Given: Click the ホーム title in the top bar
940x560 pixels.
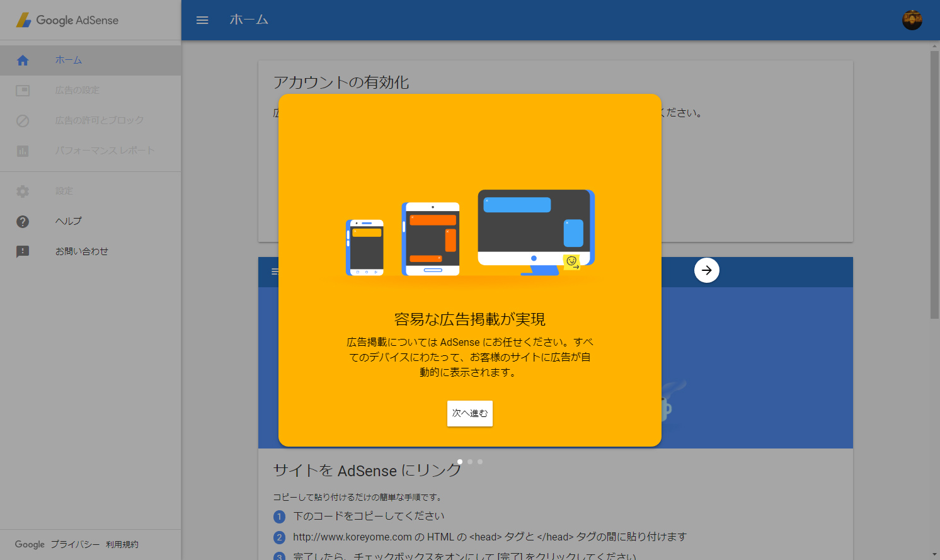Looking at the screenshot, I should tap(249, 20).
